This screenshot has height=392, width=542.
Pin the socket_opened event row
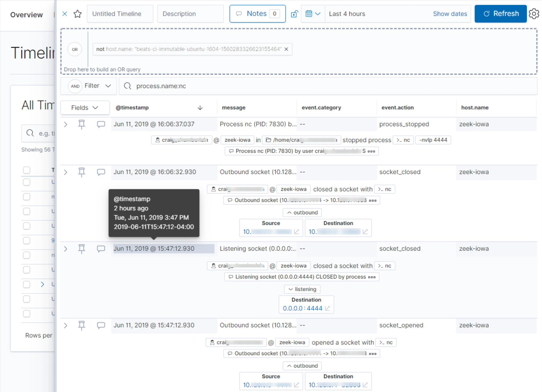82,325
